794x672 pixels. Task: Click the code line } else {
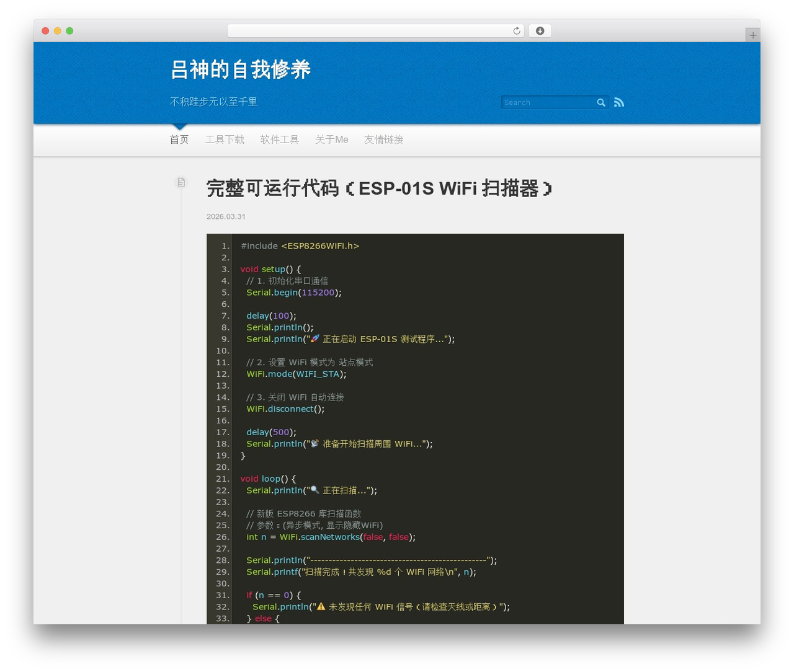(x=263, y=619)
